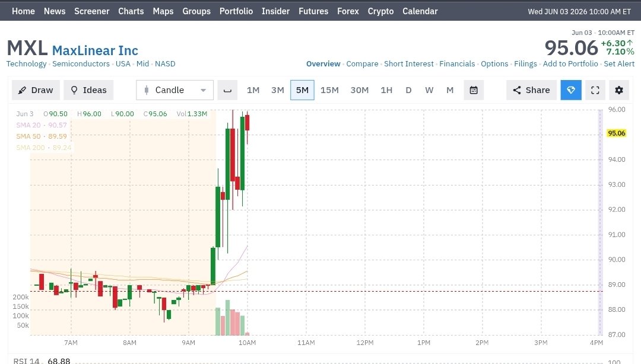This screenshot has width=641, height=364.
Task: Open Charts in top navigation
Action: 131,11
